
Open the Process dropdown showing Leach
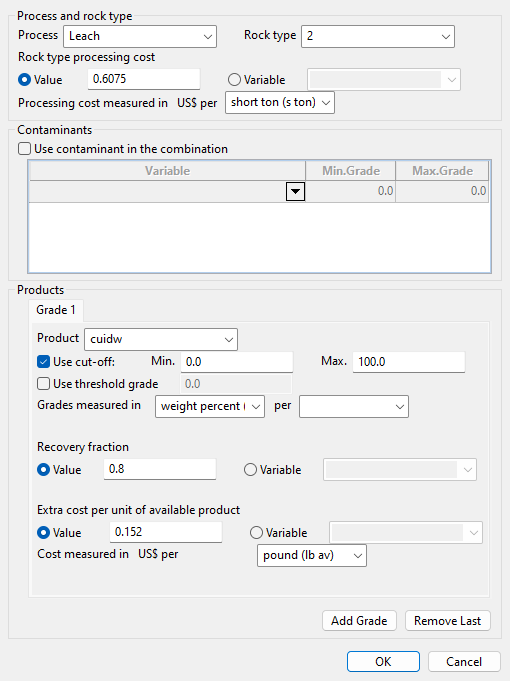140,36
